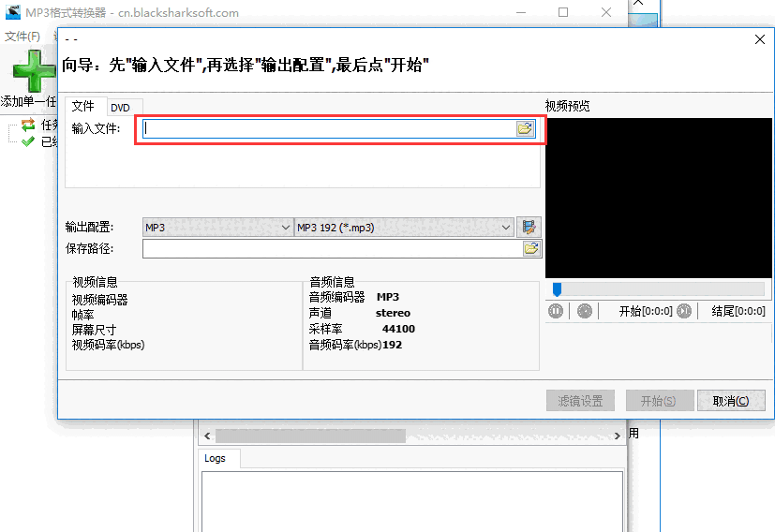
Task: Click the horizontal scrollbar right arrow
Action: 619,436
